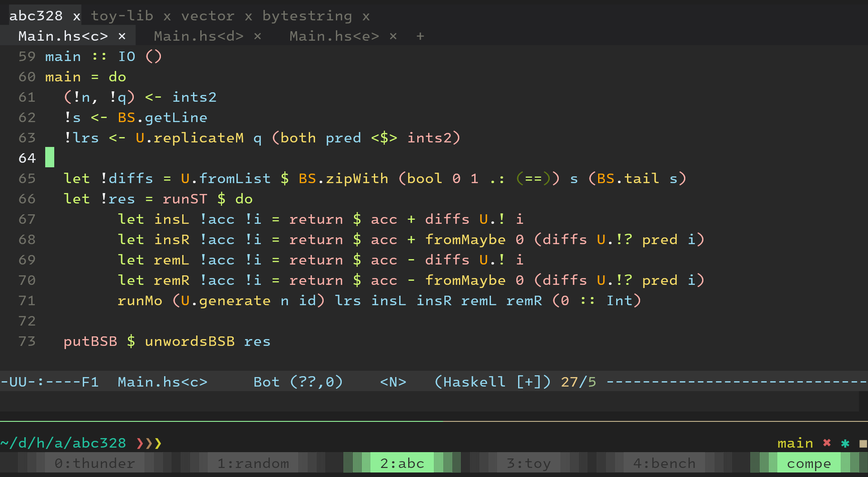Close the vector workspace tab

pyautogui.click(x=249, y=17)
